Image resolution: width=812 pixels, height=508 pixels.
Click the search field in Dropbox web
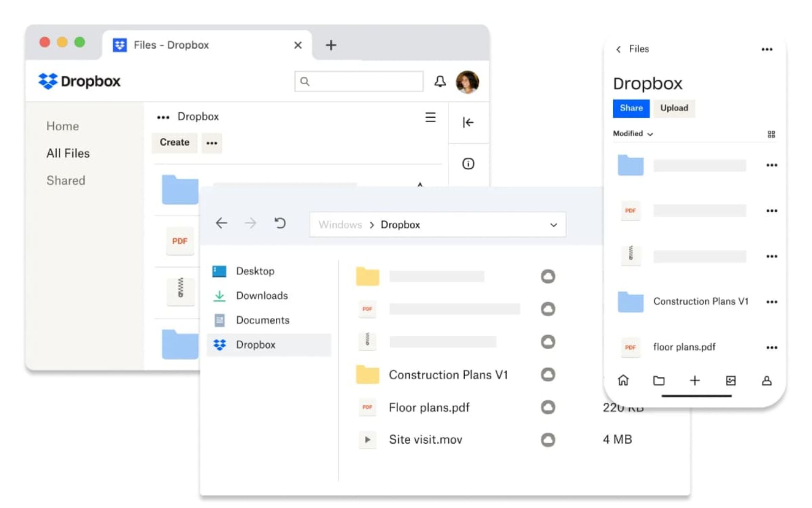[359, 81]
